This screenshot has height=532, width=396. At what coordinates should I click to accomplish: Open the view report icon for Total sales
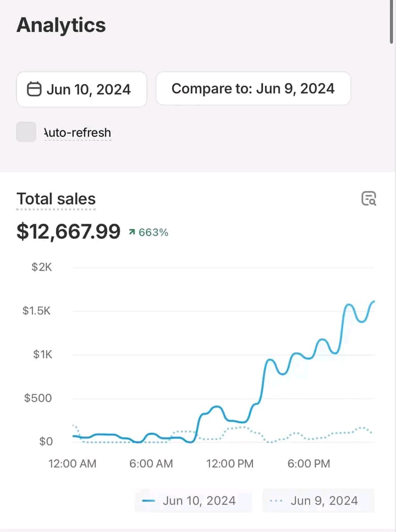pyautogui.click(x=369, y=199)
